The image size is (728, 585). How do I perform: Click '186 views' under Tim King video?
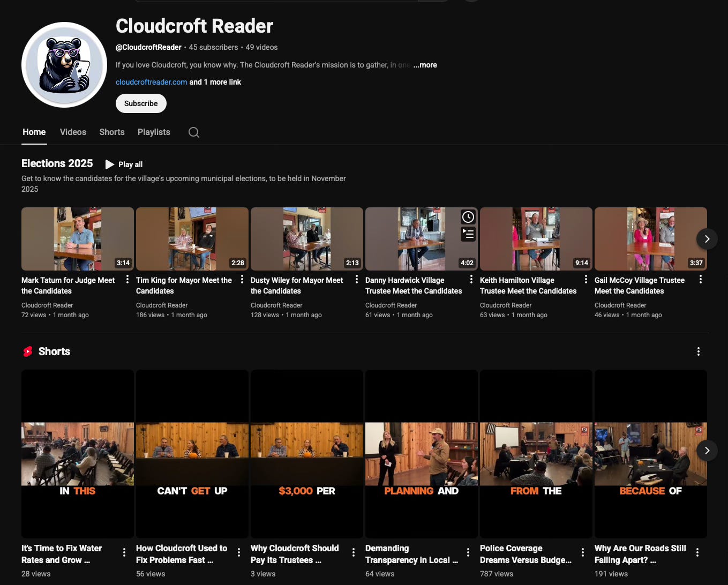150,315
